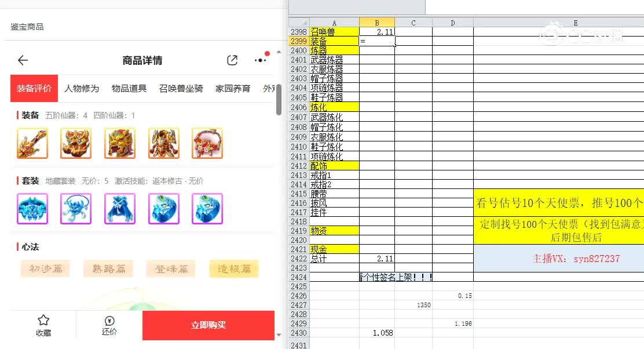This screenshot has height=349, width=644.
Task: Select row header 2422
Action: point(299,259)
